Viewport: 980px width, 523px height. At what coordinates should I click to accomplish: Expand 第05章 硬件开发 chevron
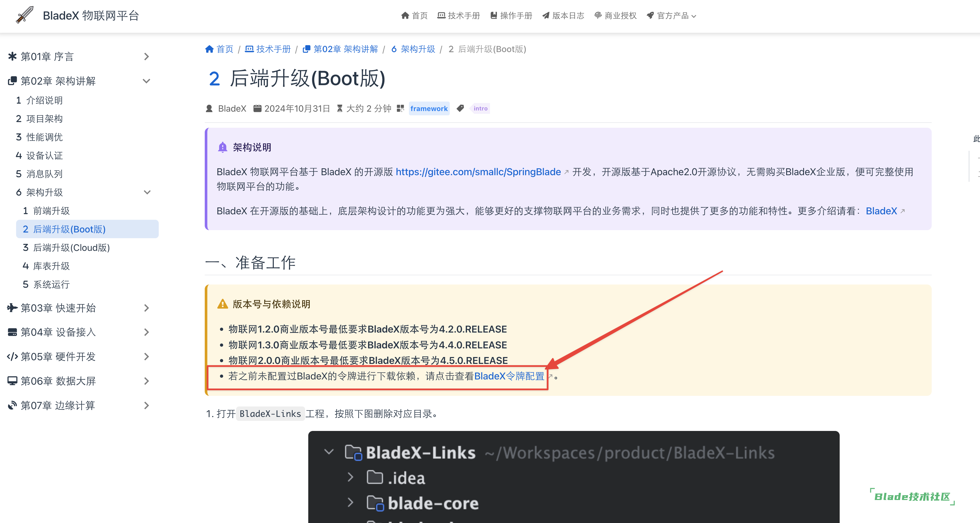click(x=147, y=357)
